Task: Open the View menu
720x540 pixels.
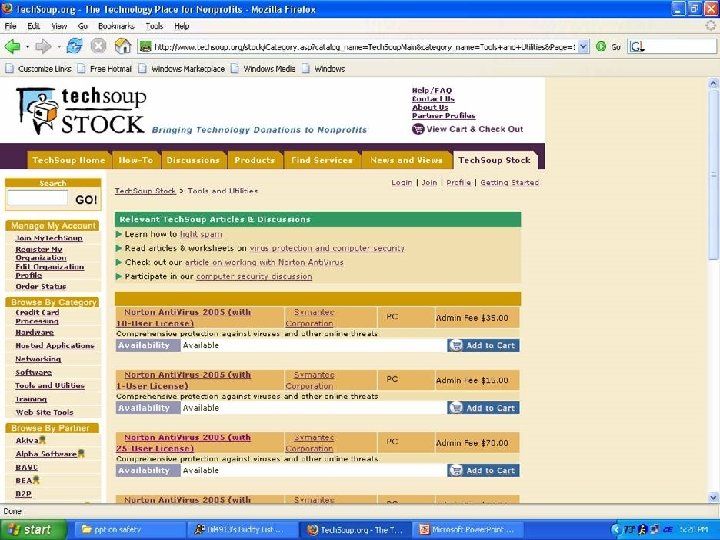Action: [x=59, y=26]
